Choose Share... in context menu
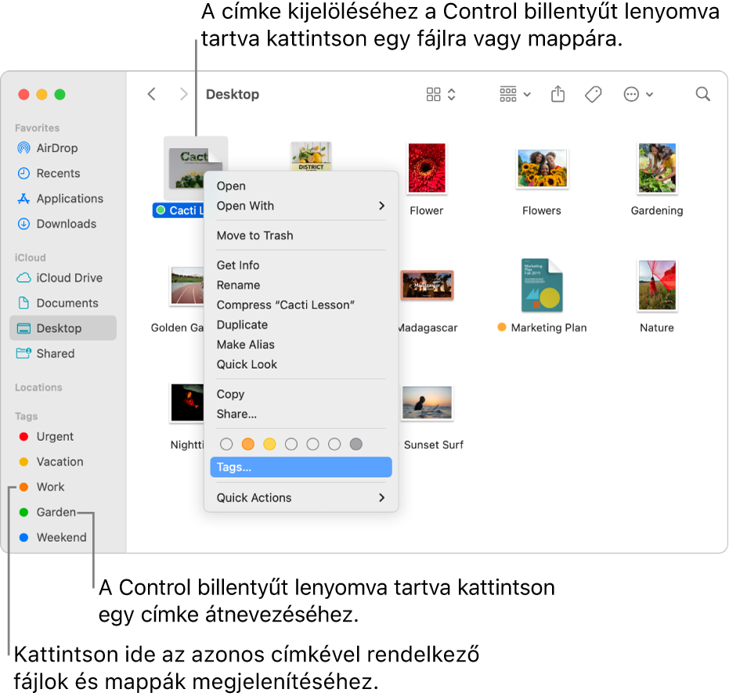 click(x=301, y=414)
